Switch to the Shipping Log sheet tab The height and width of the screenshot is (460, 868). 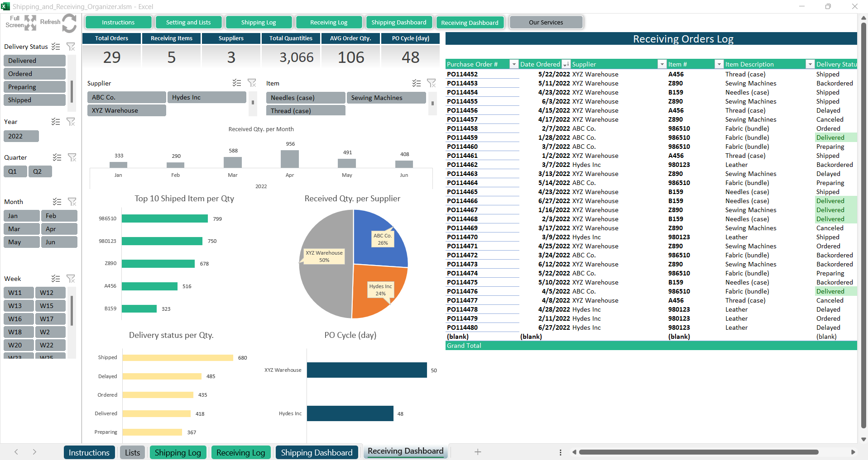177,452
